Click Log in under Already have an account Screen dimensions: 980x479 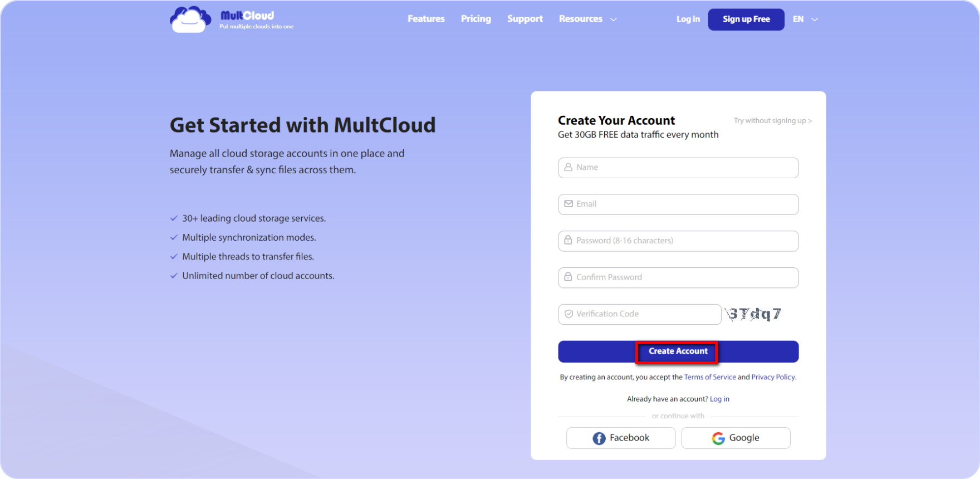pyautogui.click(x=719, y=399)
